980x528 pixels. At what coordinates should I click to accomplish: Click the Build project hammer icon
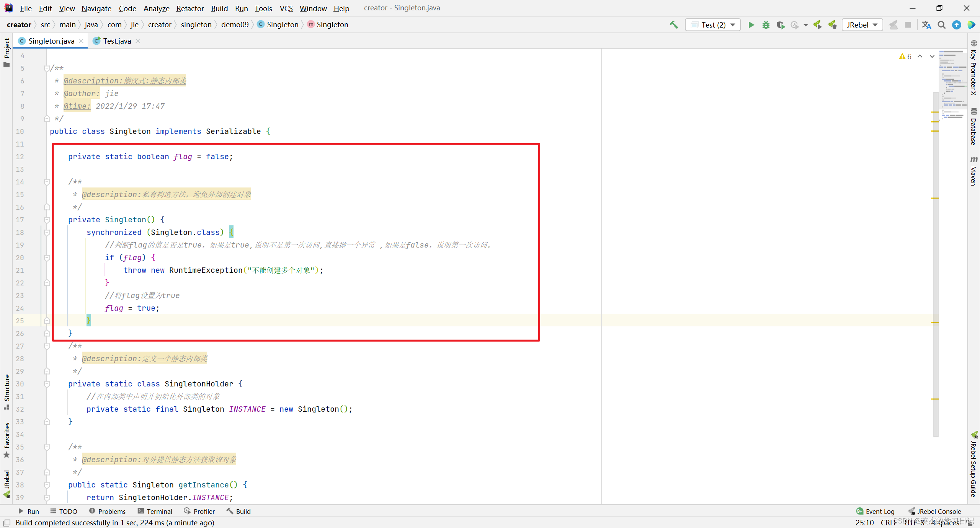(x=673, y=25)
